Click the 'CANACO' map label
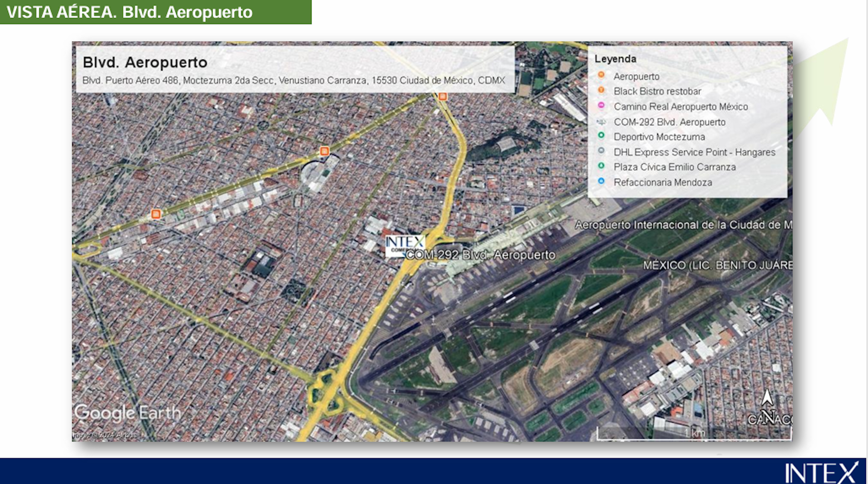This screenshot has height=484, width=868. [x=770, y=420]
